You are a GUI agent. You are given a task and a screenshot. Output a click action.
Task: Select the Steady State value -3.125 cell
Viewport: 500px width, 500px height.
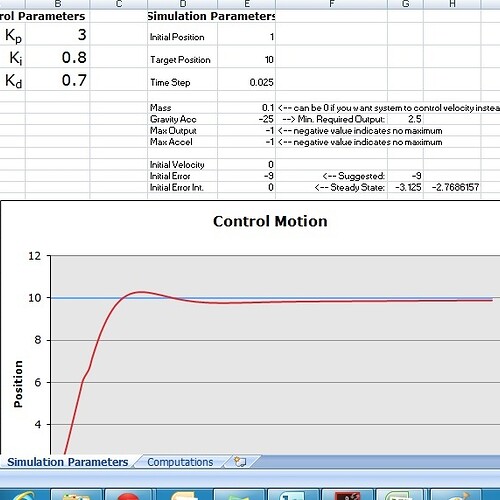(406, 187)
